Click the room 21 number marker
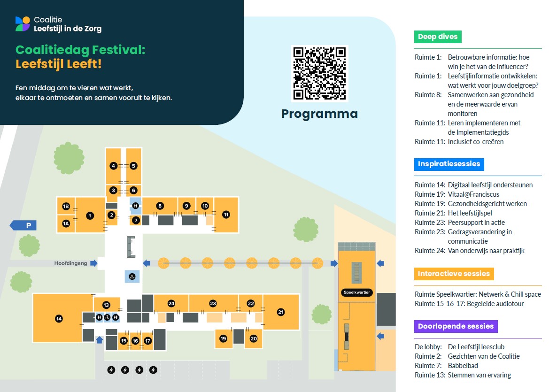 (281, 312)
